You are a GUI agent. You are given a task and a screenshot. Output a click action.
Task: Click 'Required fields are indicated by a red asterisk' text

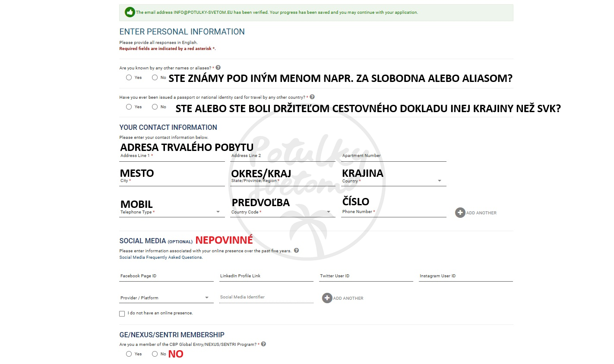(x=167, y=49)
